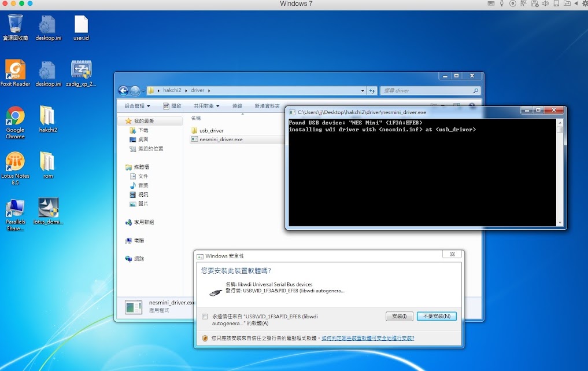Check the always trust software (永遠信任) checkbox
Screen dimensions: 588x371
205,317
